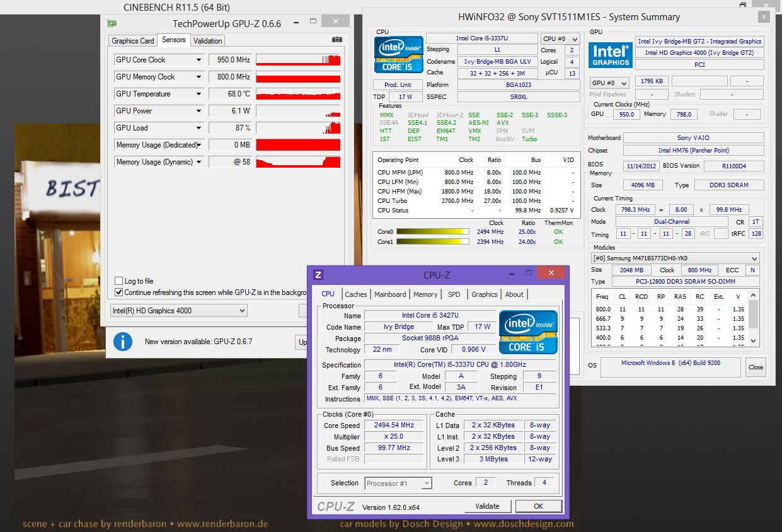Open the GPU Temperature sensor dropdown
Image resolution: width=782 pixels, height=532 pixels.
(x=199, y=94)
